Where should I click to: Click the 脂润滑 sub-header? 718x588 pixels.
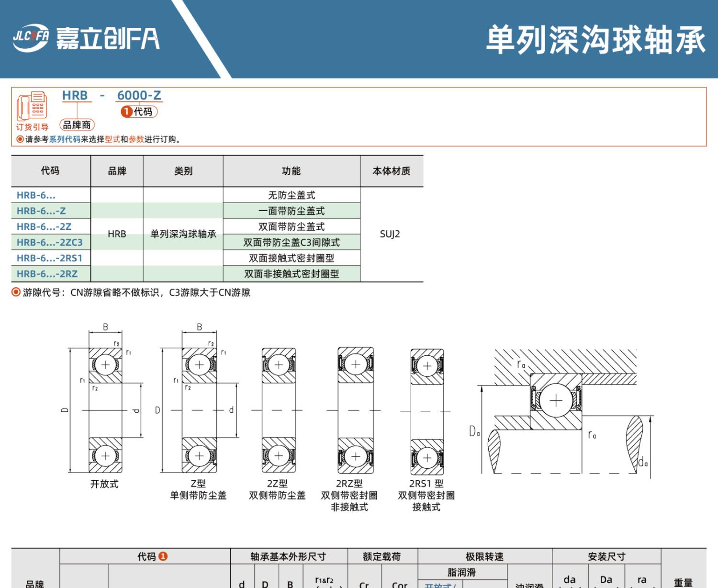pyautogui.click(x=462, y=572)
